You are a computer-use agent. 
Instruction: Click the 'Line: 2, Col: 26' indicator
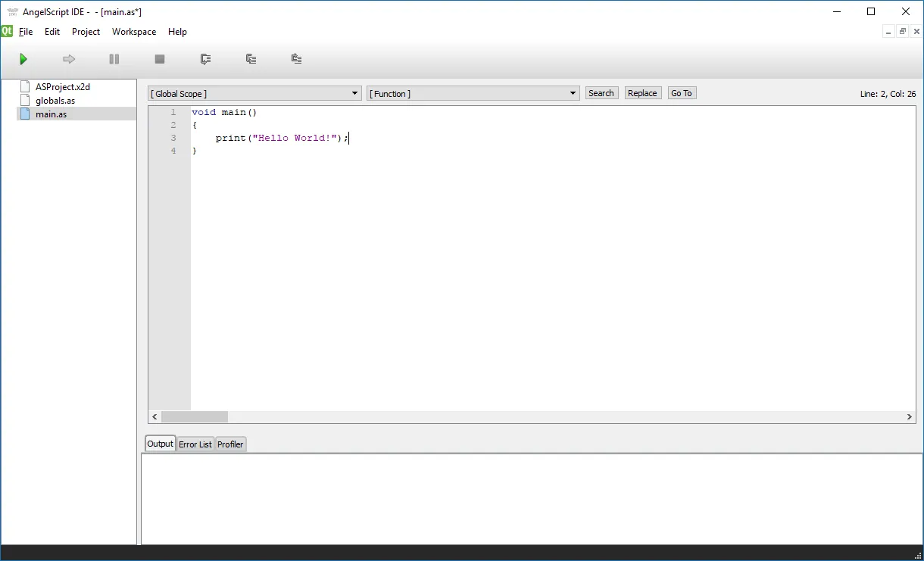coord(888,94)
